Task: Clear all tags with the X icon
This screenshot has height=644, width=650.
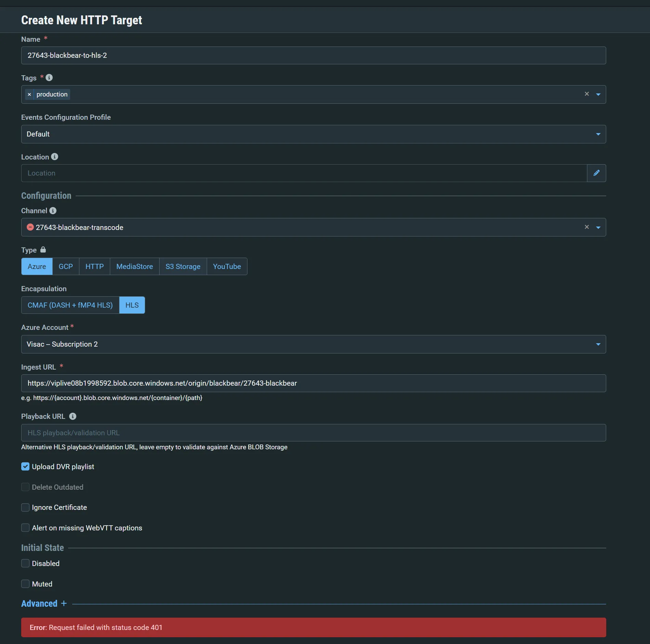Action: [x=587, y=94]
